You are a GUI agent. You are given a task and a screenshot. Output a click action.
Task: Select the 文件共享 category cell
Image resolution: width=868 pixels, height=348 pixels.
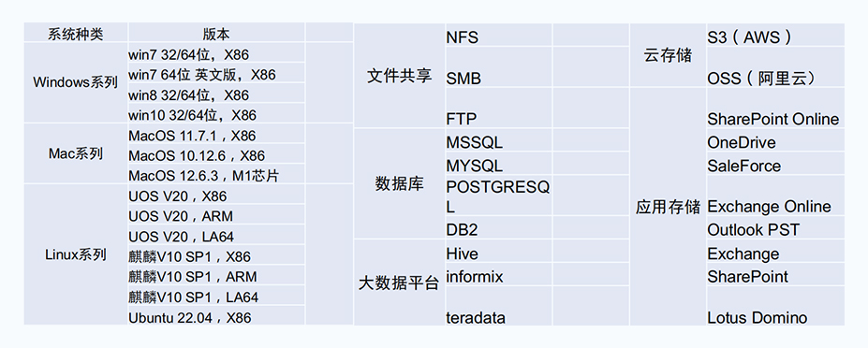click(x=399, y=76)
